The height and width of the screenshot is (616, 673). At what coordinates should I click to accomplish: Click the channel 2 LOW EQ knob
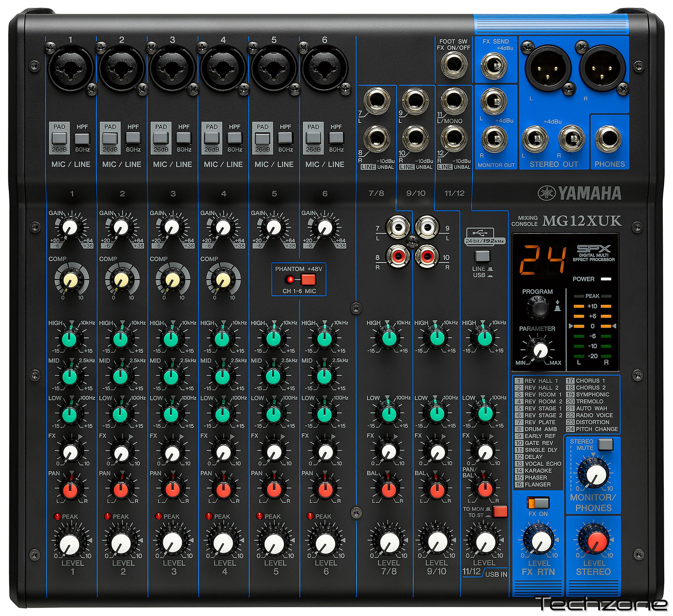pos(120,414)
